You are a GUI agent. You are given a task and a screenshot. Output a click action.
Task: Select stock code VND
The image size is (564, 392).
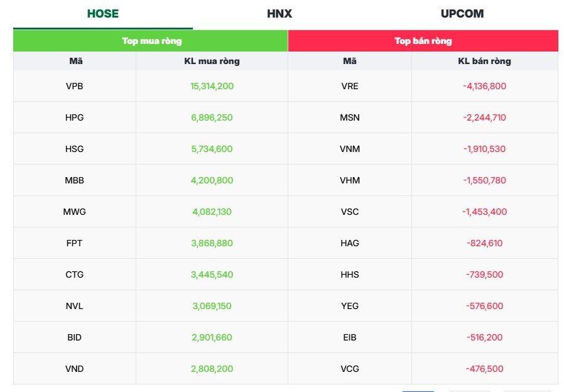point(75,369)
